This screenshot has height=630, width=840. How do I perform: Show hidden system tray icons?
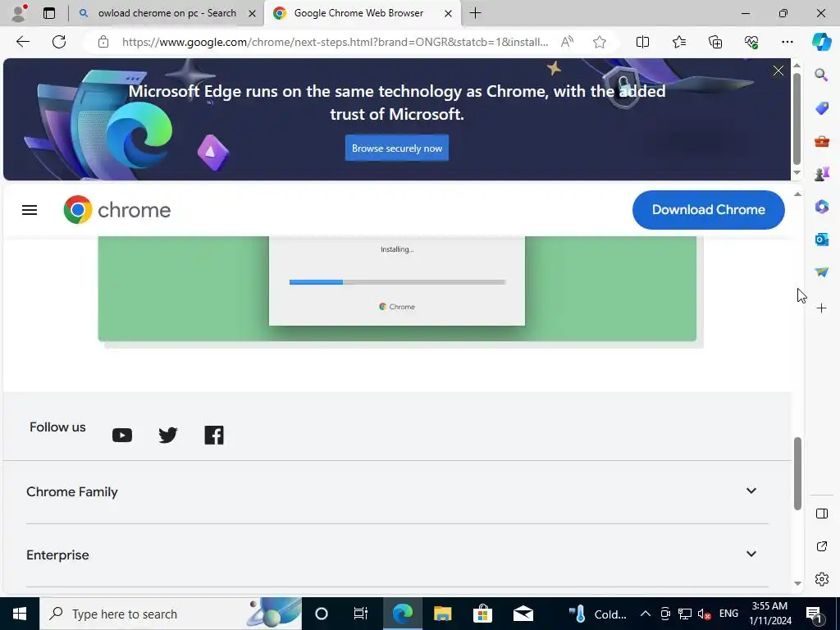(x=646, y=614)
